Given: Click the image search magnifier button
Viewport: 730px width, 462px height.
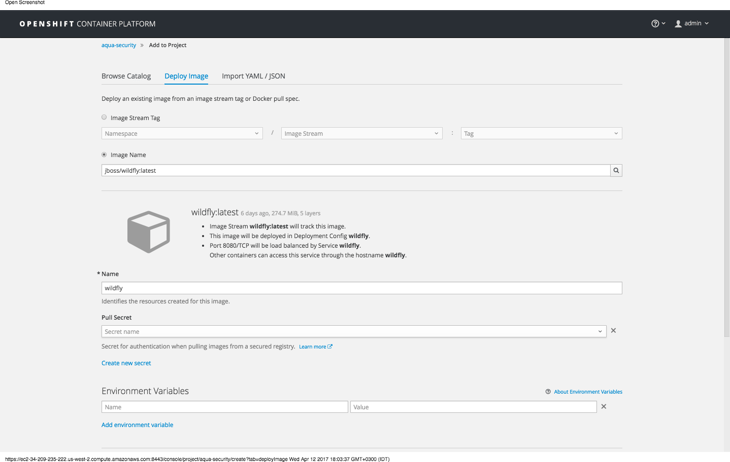Looking at the screenshot, I should coord(616,170).
